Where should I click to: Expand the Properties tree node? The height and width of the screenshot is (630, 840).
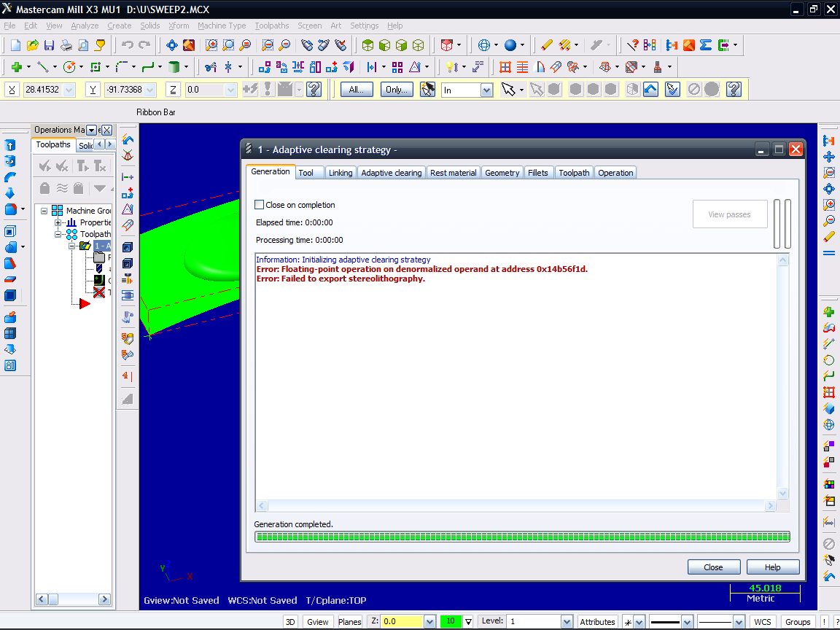58,222
